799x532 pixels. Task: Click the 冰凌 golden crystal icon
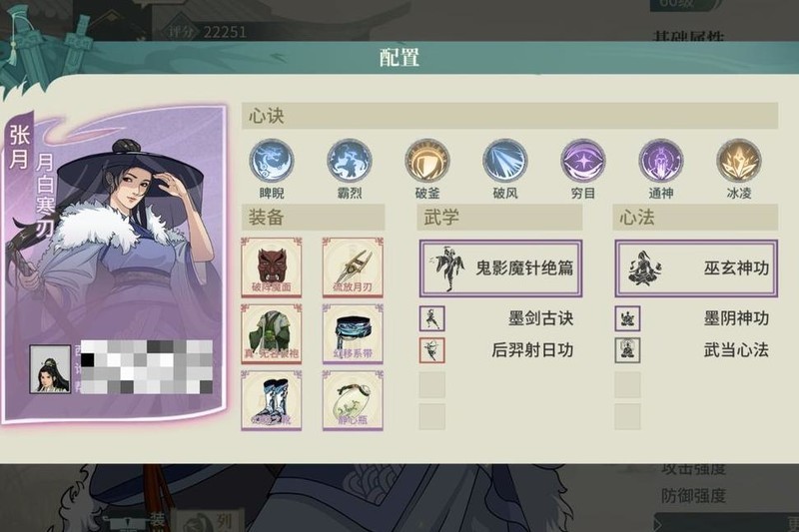(739, 162)
